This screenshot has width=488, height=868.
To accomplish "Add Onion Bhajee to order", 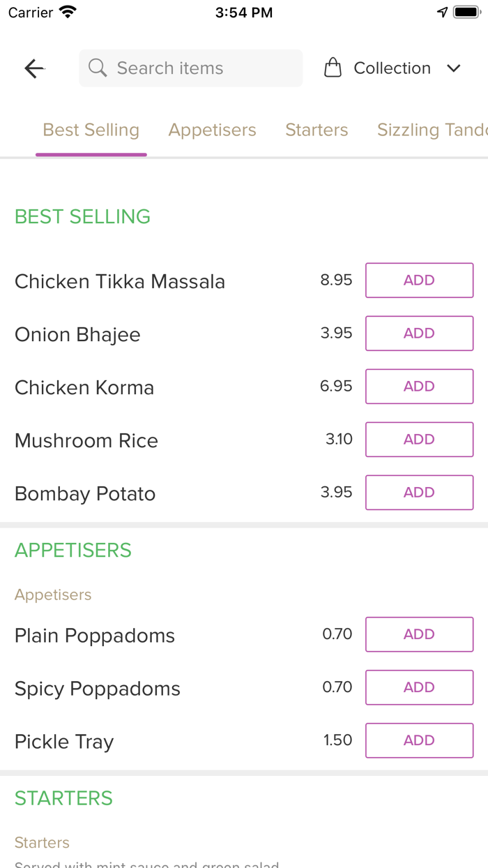I will (x=419, y=334).
